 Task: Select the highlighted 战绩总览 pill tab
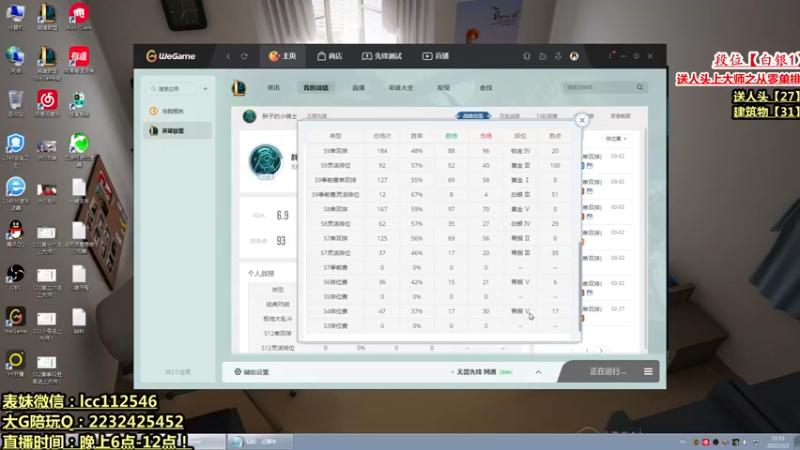(472, 116)
